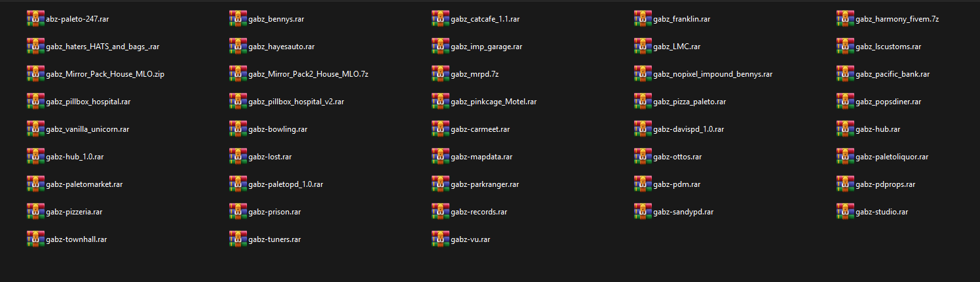Select the gabz-vu.rar archive icon
This screenshot has width=980, height=282.
440,239
